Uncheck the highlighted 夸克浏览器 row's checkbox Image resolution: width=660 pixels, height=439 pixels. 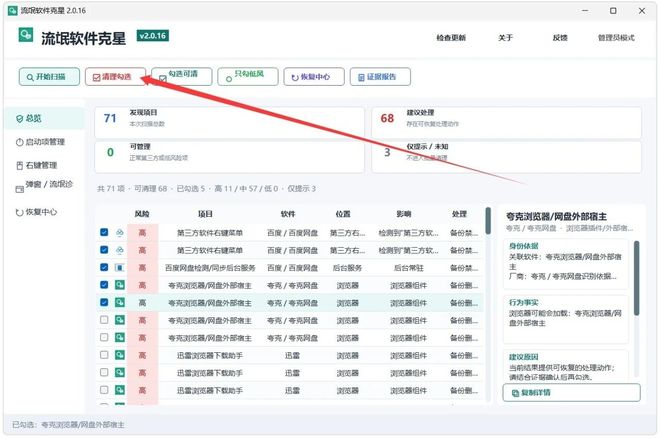click(x=104, y=302)
